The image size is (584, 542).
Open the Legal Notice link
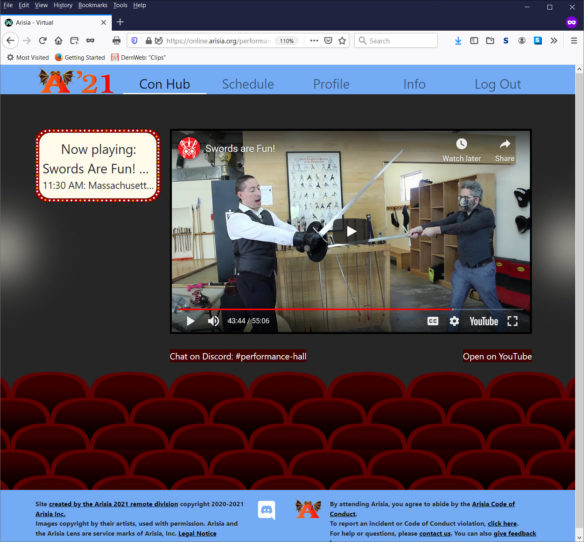[197, 533]
